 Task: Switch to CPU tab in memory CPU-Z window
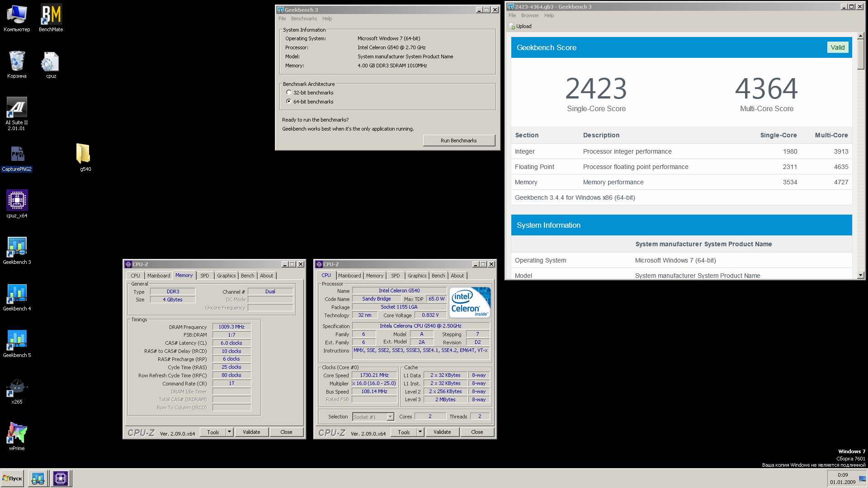click(x=135, y=276)
